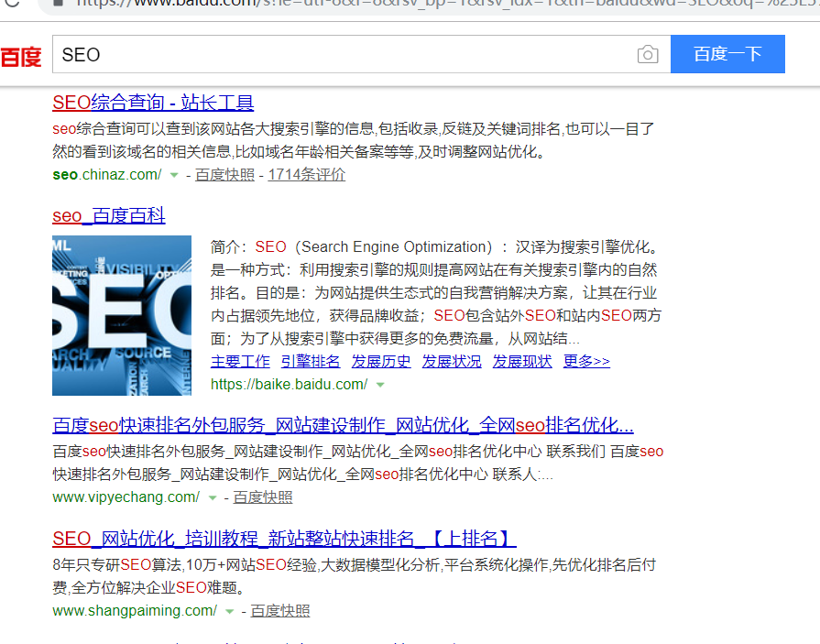Click the SEO search input field

[344, 55]
